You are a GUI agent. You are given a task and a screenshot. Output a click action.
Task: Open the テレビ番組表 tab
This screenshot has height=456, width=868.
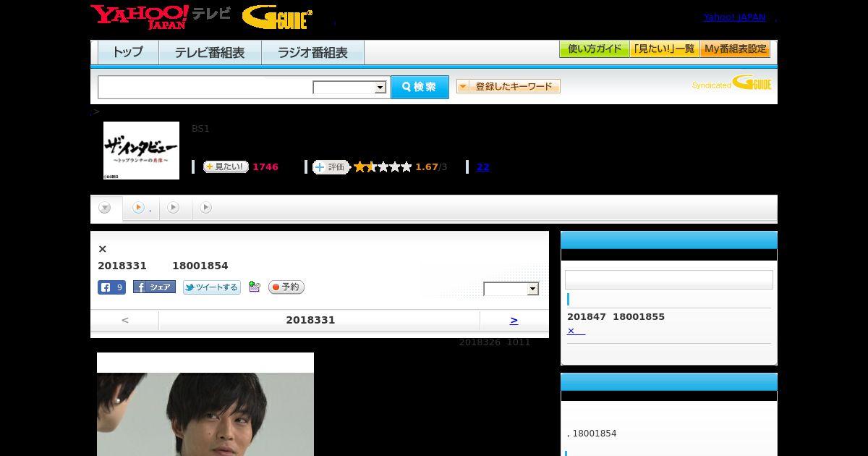210,53
